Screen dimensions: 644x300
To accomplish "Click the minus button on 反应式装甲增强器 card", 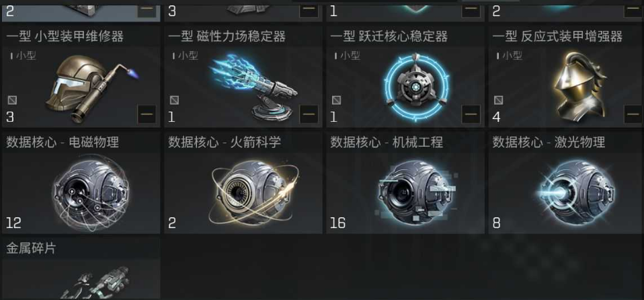I will click(633, 114).
